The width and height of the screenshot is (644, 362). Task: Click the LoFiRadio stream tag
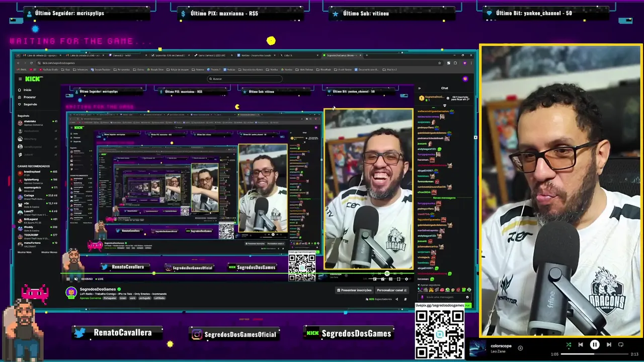coord(159,298)
